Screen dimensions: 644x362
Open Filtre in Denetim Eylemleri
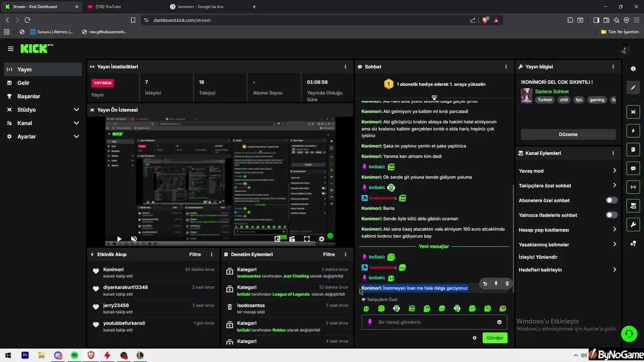pyautogui.click(x=329, y=254)
